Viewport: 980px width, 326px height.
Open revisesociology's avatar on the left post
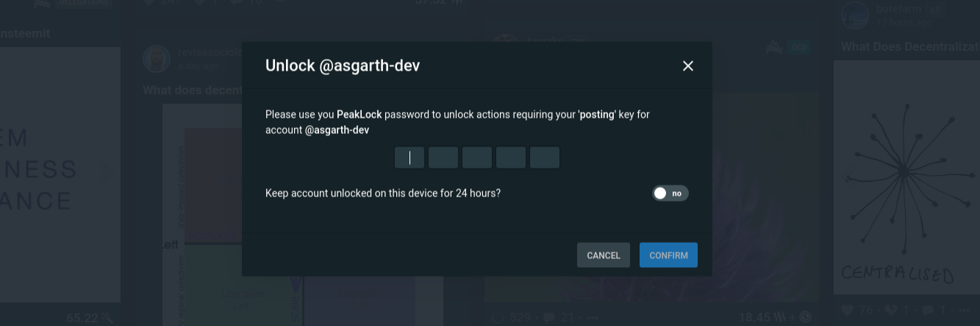(157, 59)
